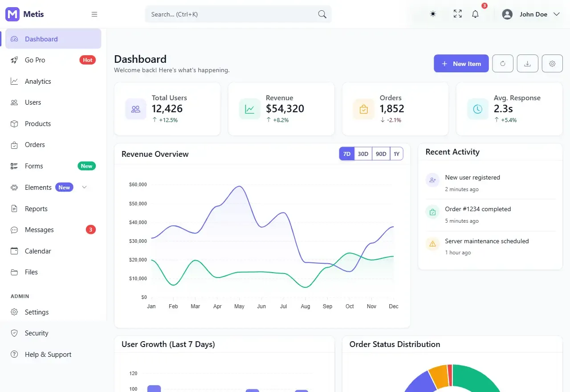
Task: Click the Orders card bag icon
Action: click(x=364, y=109)
